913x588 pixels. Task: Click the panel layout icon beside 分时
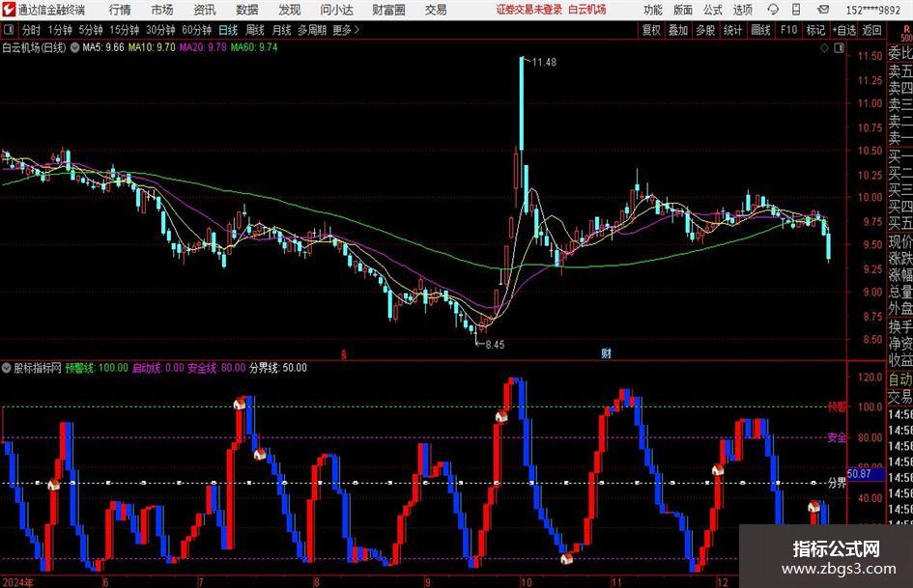tap(10, 30)
